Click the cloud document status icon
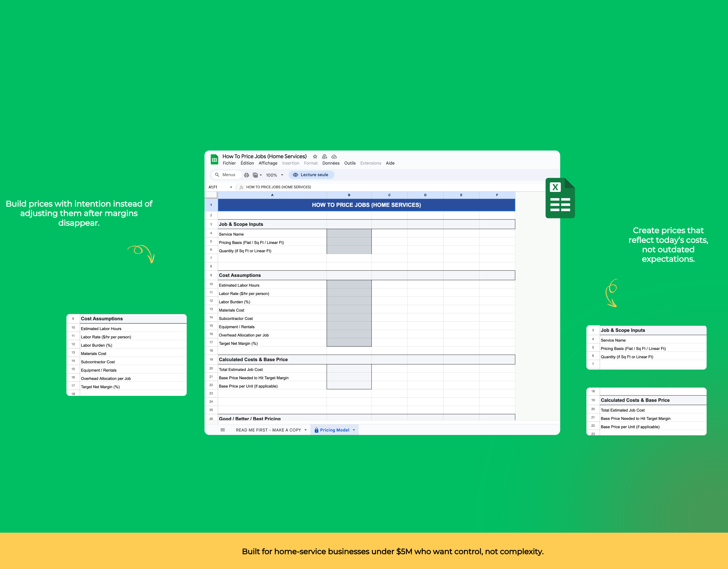Viewport: 728px width, 569px height. click(x=334, y=156)
